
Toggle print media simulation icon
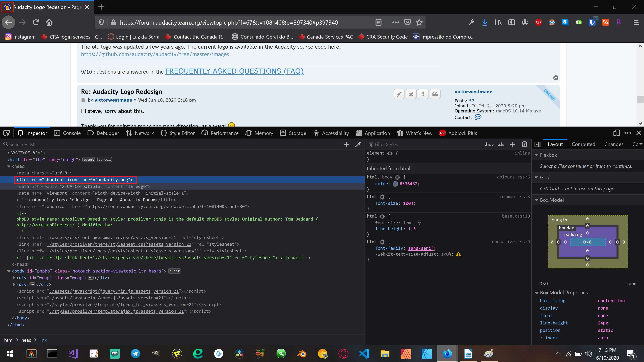click(x=524, y=144)
